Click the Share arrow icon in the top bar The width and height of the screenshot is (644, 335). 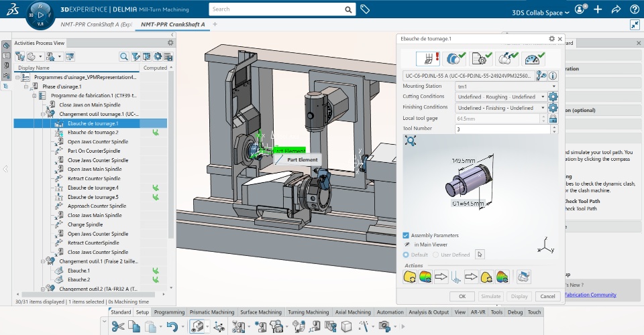(x=616, y=9)
